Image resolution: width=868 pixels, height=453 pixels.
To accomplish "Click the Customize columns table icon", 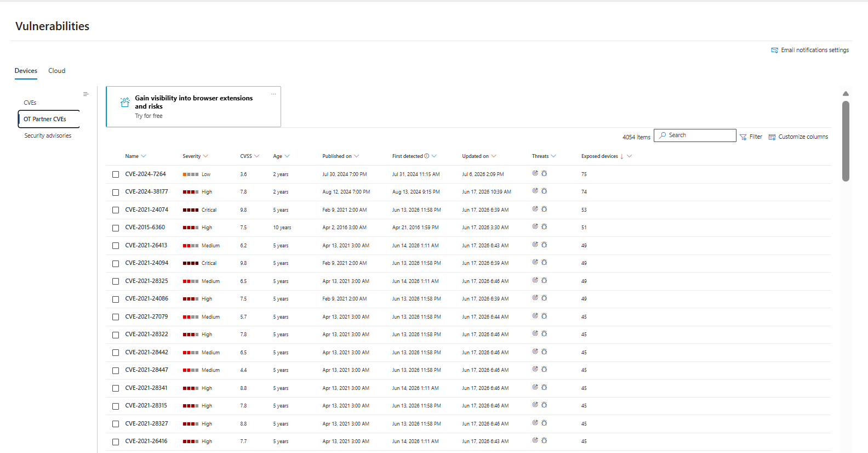I will pos(772,137).
